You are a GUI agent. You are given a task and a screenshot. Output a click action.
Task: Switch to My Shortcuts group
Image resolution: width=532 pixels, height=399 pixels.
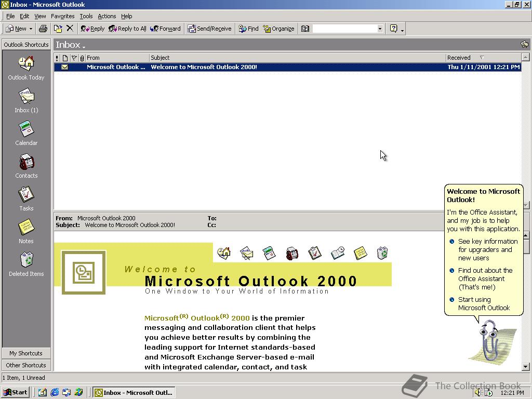click(x=26, y=353)
